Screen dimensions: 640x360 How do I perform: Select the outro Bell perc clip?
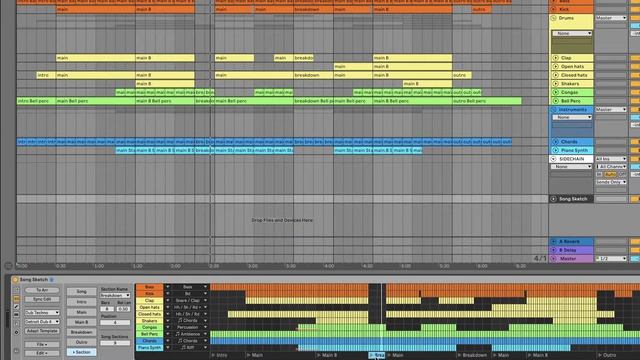click(x=487, y=101)
